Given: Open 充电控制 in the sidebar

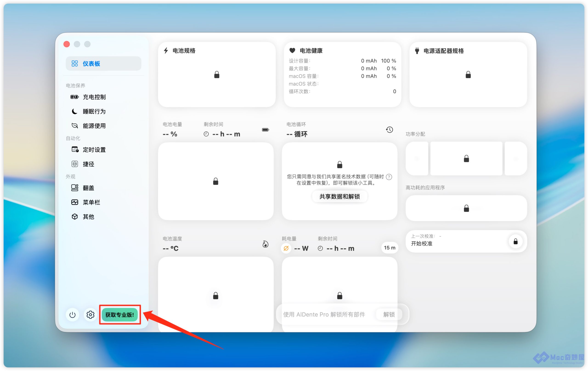Looking at the screenshot, I should pyautogui.click(x=94, y=97).
